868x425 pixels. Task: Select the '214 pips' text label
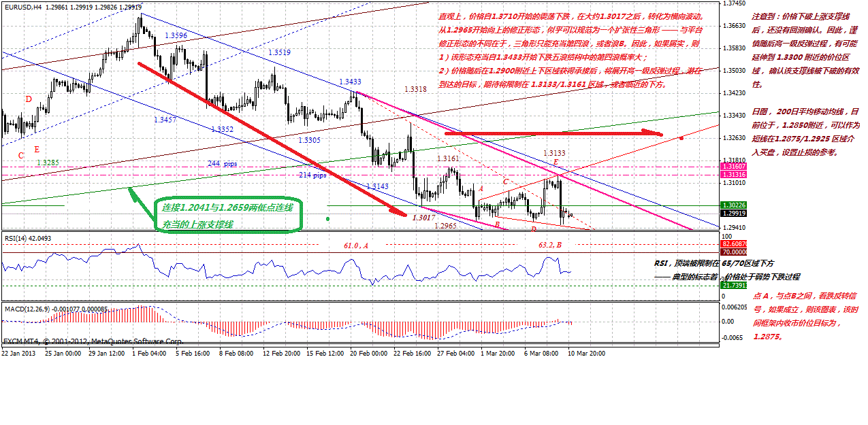(x=312, y=175)
